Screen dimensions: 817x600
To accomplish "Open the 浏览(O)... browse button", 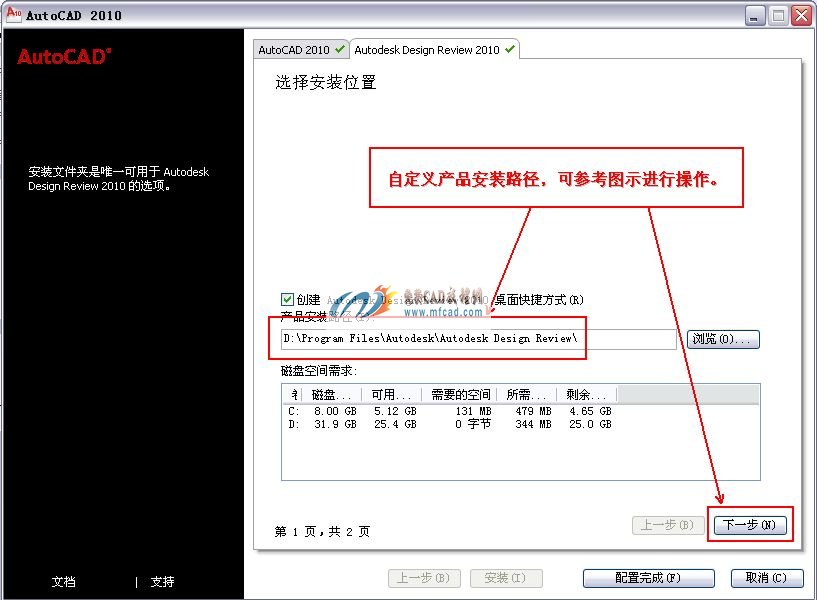I will 723,339.
